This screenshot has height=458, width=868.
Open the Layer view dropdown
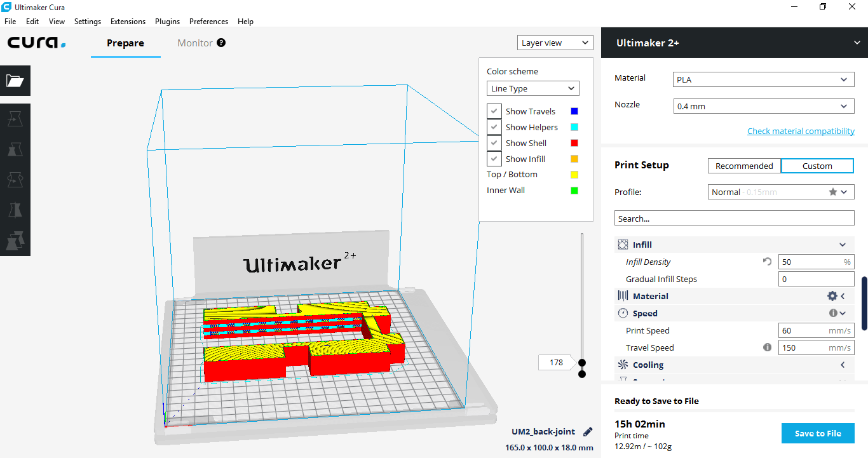pos(555,43)
